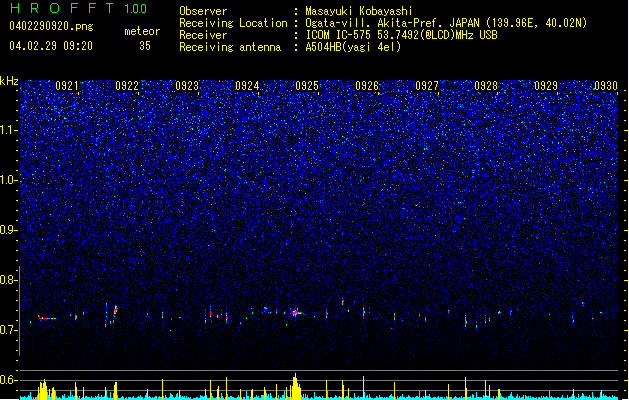629x400 pixels.
Task: Click the 1.1 frequency axis label
Action: 9,130
